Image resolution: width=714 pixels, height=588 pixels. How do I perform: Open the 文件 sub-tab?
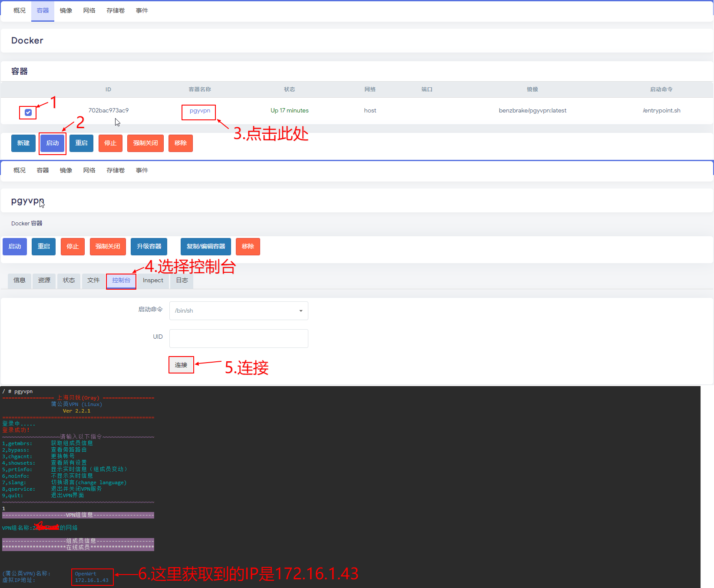[93, 281]
